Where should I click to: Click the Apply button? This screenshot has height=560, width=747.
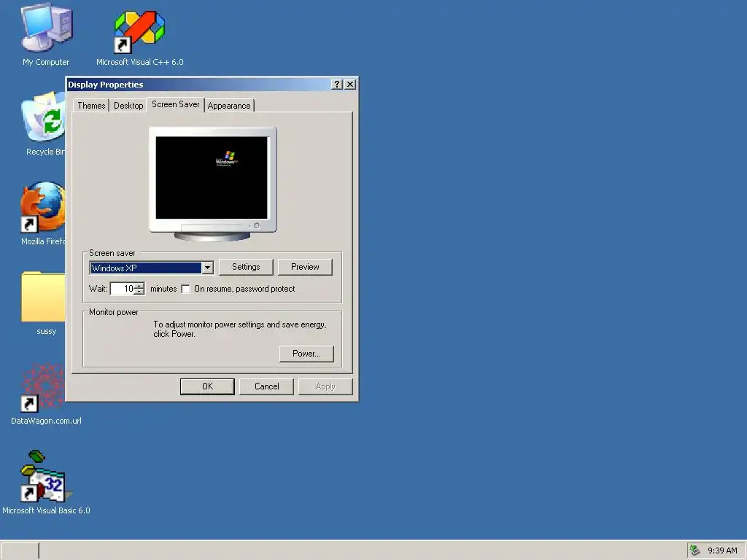coord(325,386)
